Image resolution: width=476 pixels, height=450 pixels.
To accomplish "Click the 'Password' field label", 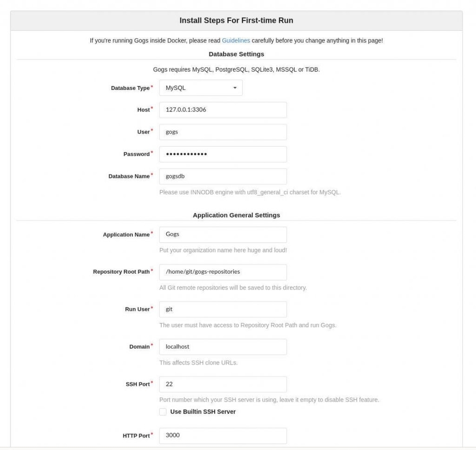I will pyautogui.click(x=136, y=154).
